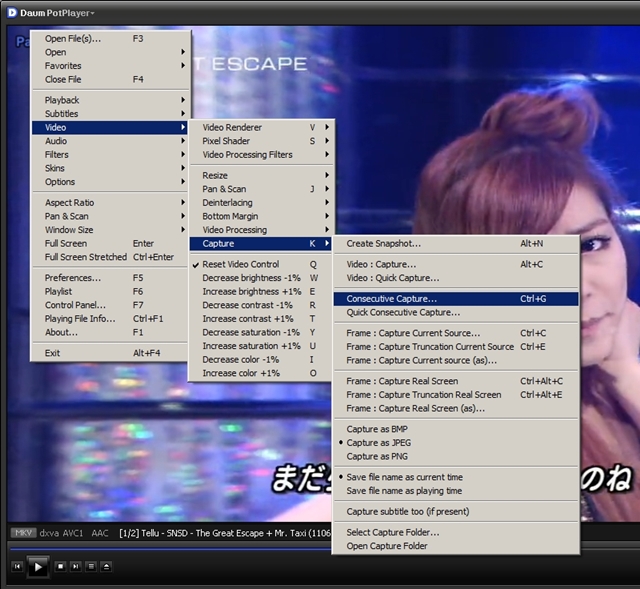This screenshot has height=589, width=640.
Task: Click the Stop playback icon
Action: point(61,566)
